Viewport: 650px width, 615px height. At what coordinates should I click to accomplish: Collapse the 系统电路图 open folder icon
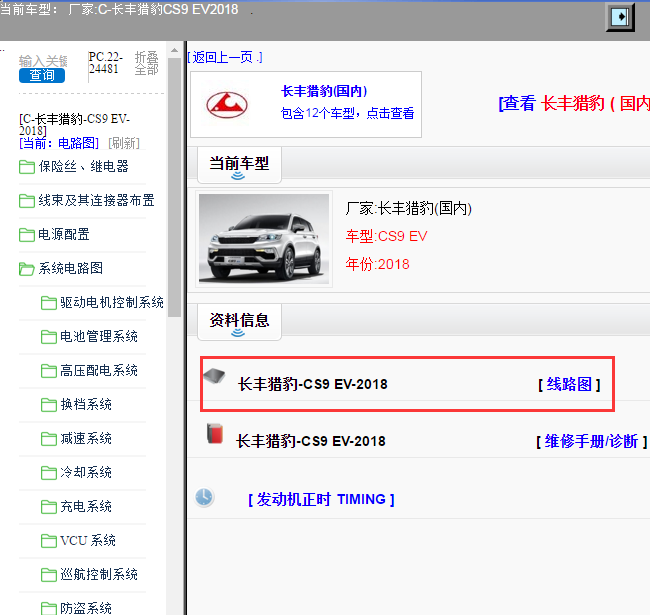[x=27, y=269]
